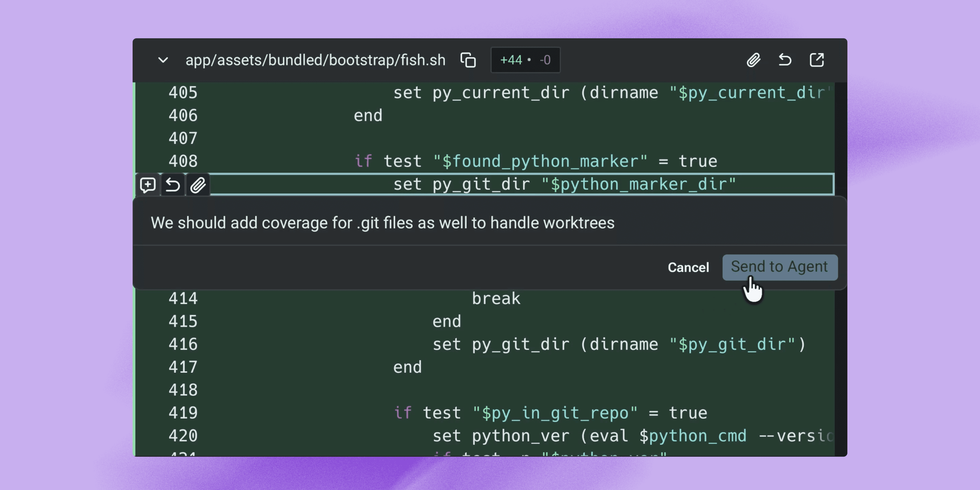980x490 pixels.
Task: Click the +44 additions diff stat badge
Action: 525,60
